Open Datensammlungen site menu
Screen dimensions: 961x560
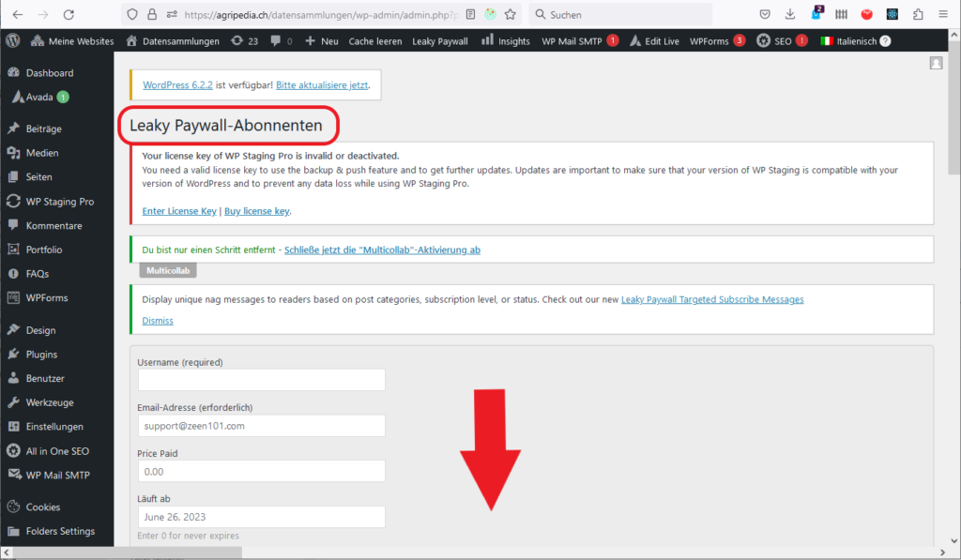click(173, 41)
